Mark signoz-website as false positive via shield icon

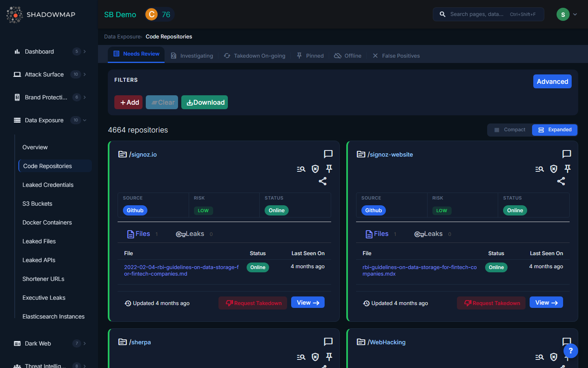coord(553,168)
